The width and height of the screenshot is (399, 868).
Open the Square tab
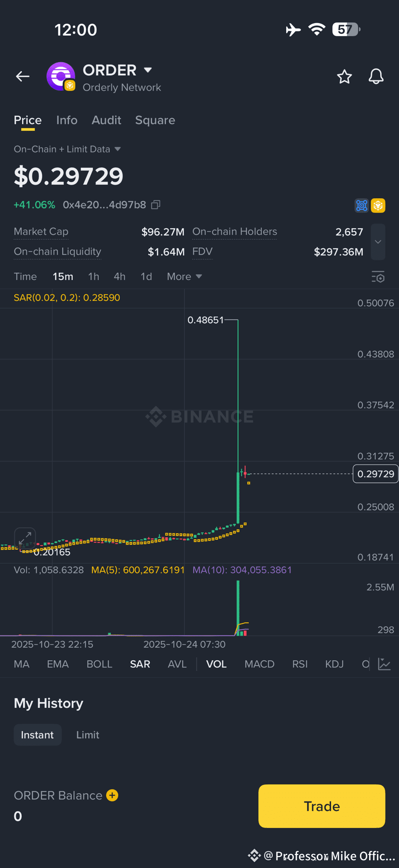pos(155,120)
